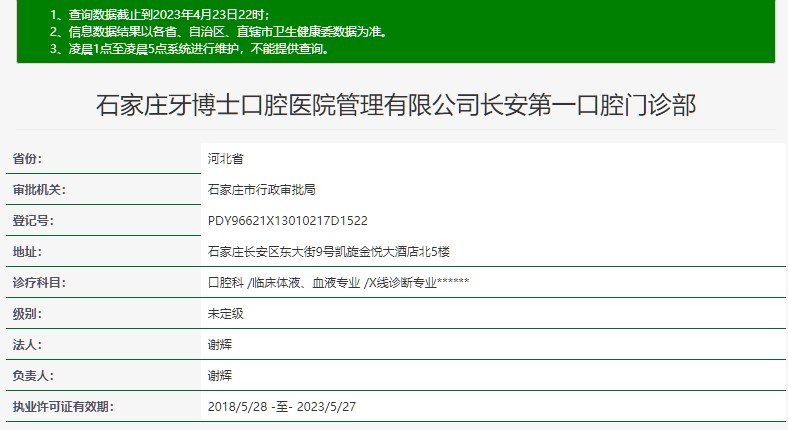Click the 级别 label
This screenshot has width=788, height=430.
(x=27, y=314)
